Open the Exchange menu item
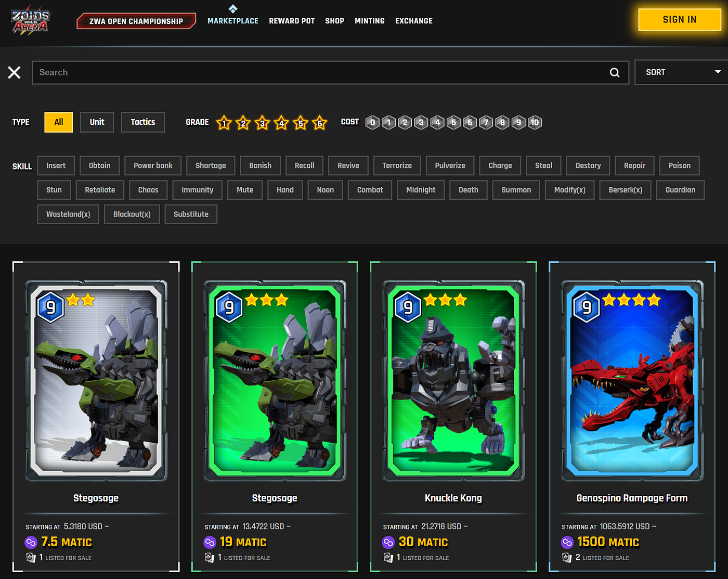 (x=414, y=21)
